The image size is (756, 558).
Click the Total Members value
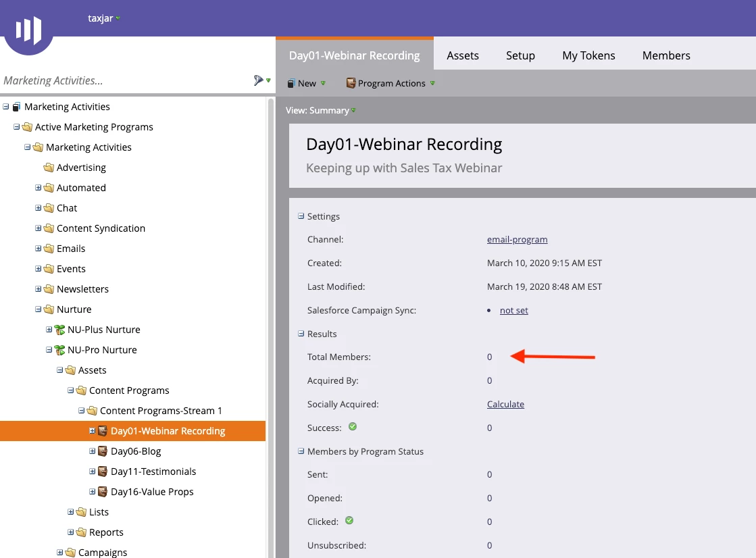click(489, 357)
